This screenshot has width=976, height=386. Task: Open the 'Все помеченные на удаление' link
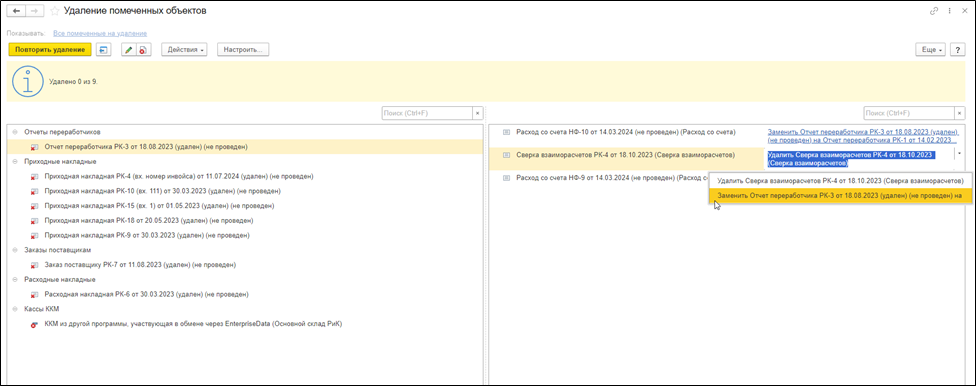pyautogui.click(x=100, y=32)
